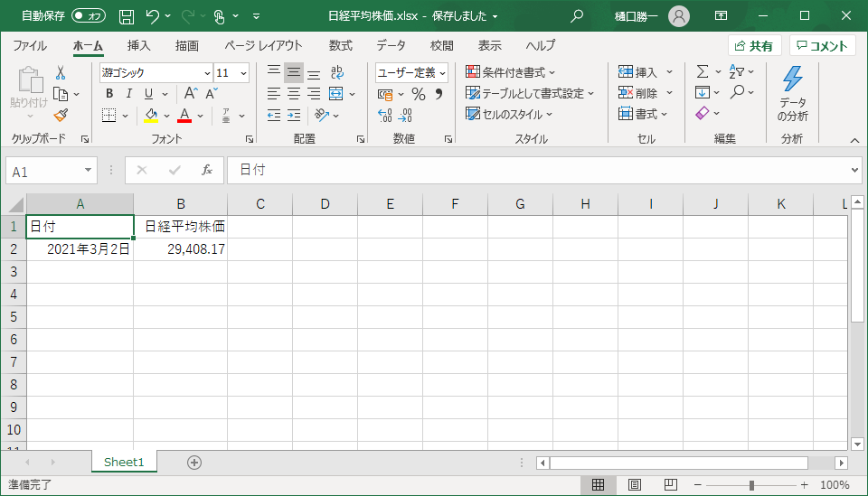The image size is (868, 496).
Task: Click the percent style icon
Action: pos(419,94)
